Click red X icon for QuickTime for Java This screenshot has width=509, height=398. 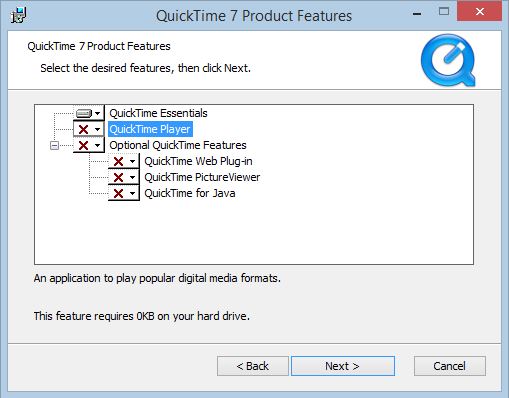click(118, 193)
